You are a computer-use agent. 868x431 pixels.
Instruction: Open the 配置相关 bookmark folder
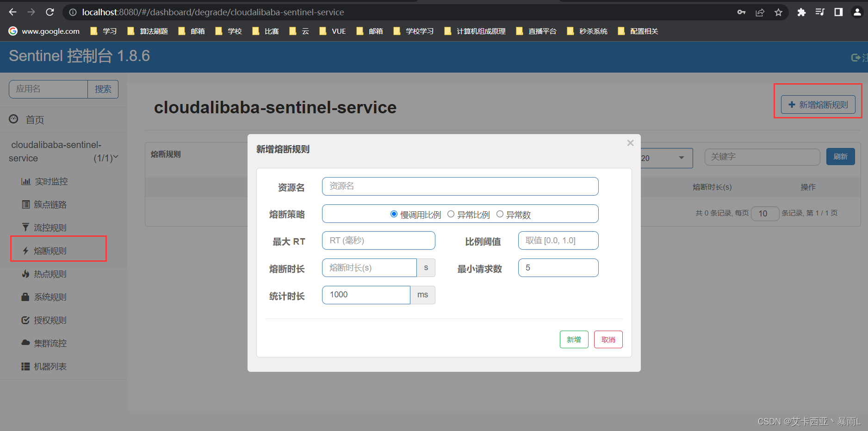pyautogui.click(x=638, y=31)
